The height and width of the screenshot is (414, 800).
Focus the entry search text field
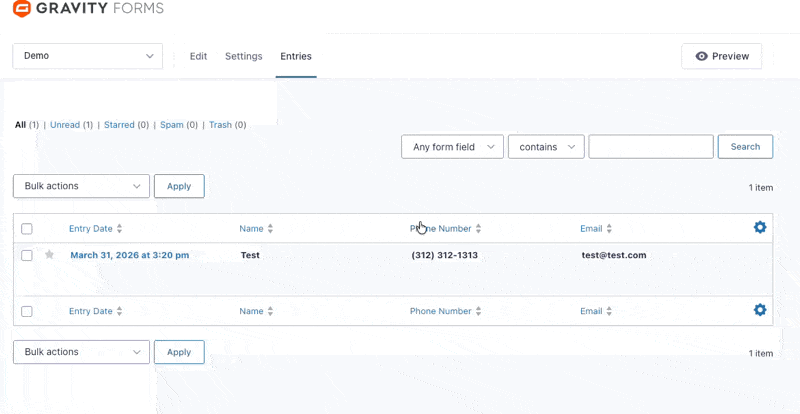tap(651, 147)
